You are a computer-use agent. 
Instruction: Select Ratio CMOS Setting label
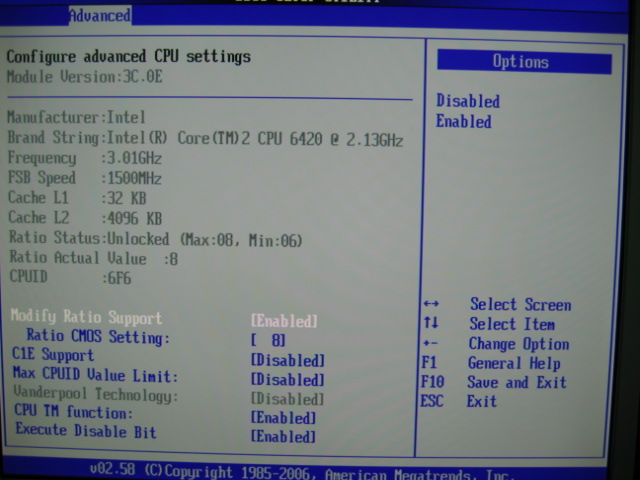(x=98, y=336)
